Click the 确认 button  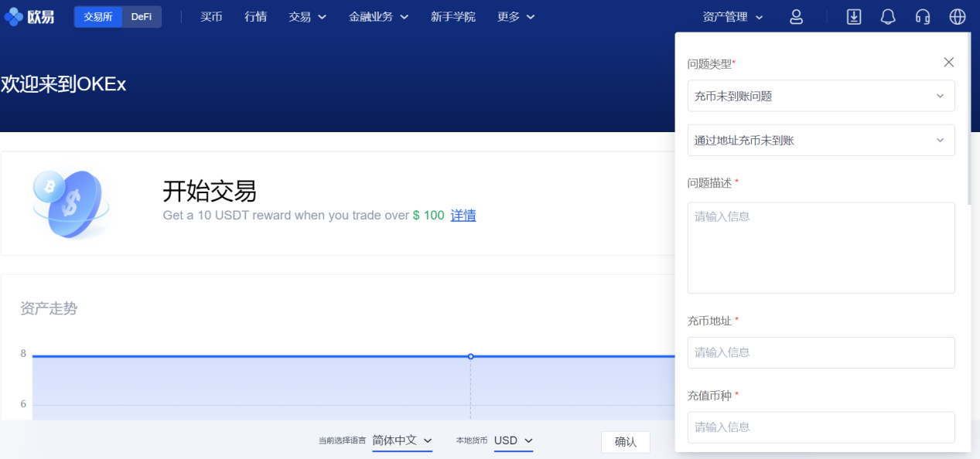625,442
